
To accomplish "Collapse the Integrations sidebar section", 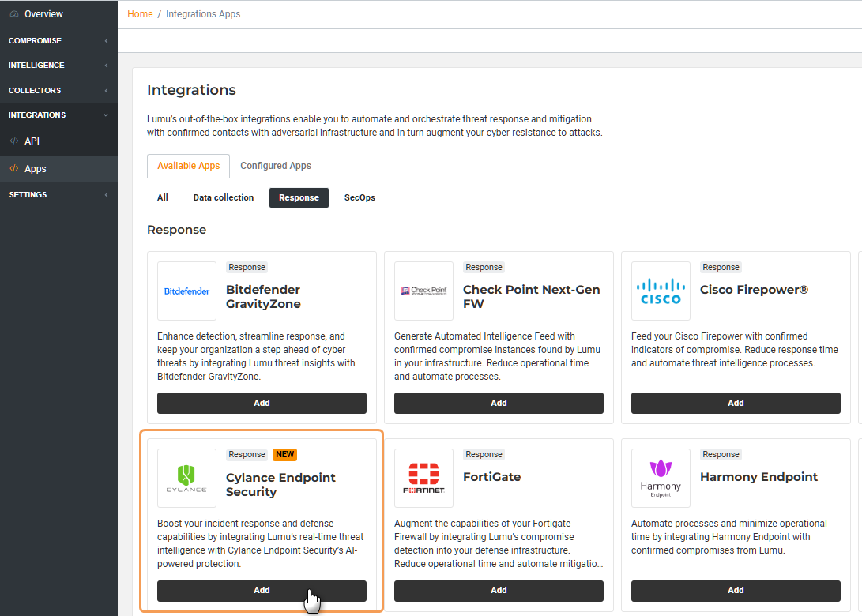I will 58,115.
